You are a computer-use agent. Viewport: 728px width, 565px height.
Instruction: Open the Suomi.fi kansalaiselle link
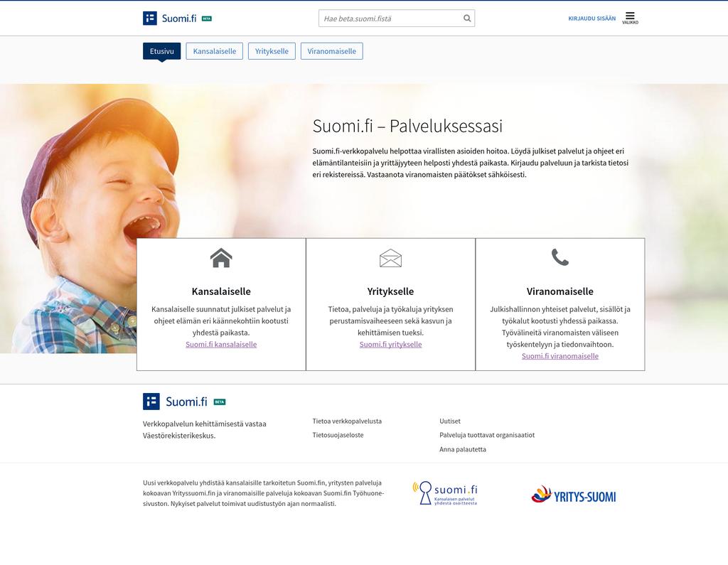tap(221, 345)
